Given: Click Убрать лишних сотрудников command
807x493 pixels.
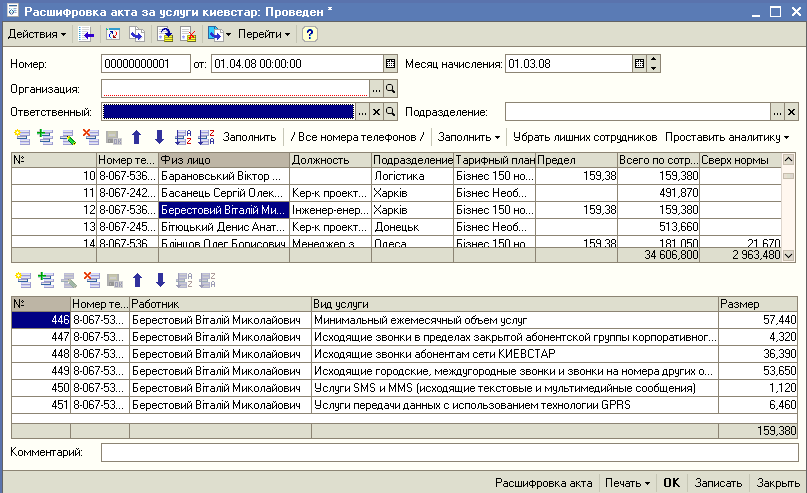Looking at the screenshot, I should coord(585,136).
